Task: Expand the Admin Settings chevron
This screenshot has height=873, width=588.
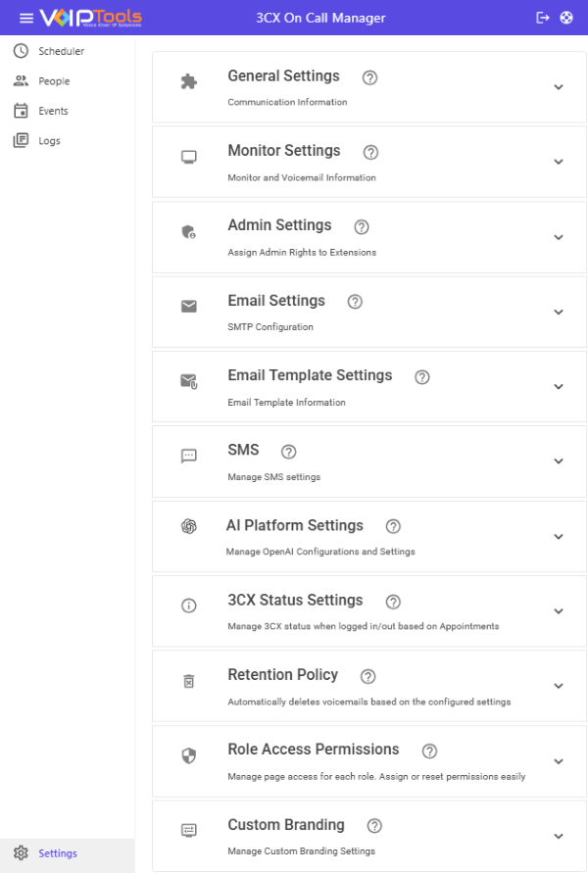Action: (559, 237)
